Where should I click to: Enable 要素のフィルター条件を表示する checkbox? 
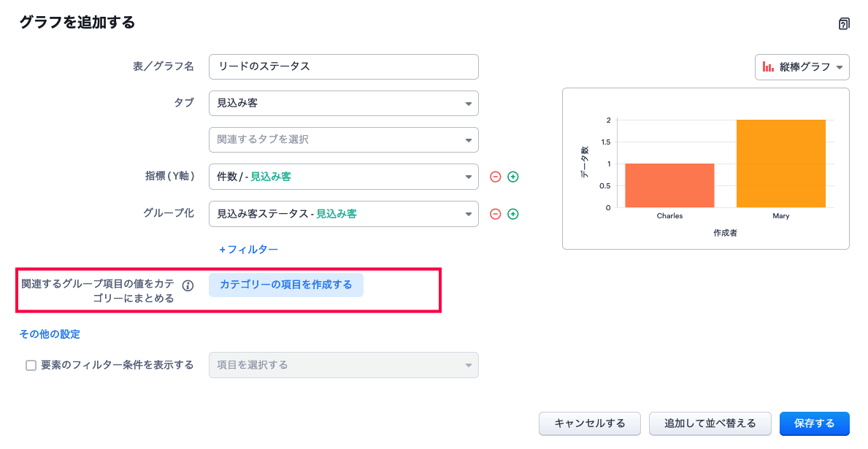point(31,366)
